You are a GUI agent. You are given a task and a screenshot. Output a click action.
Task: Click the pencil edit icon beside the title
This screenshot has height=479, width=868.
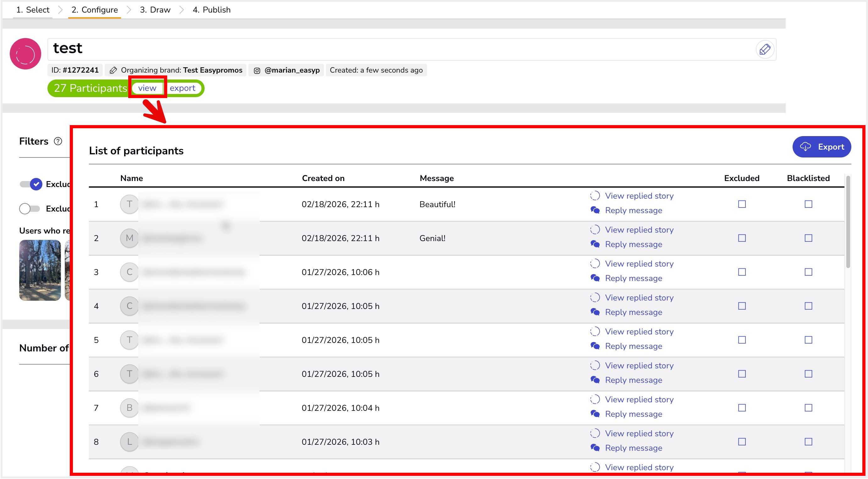pos(765,49)
